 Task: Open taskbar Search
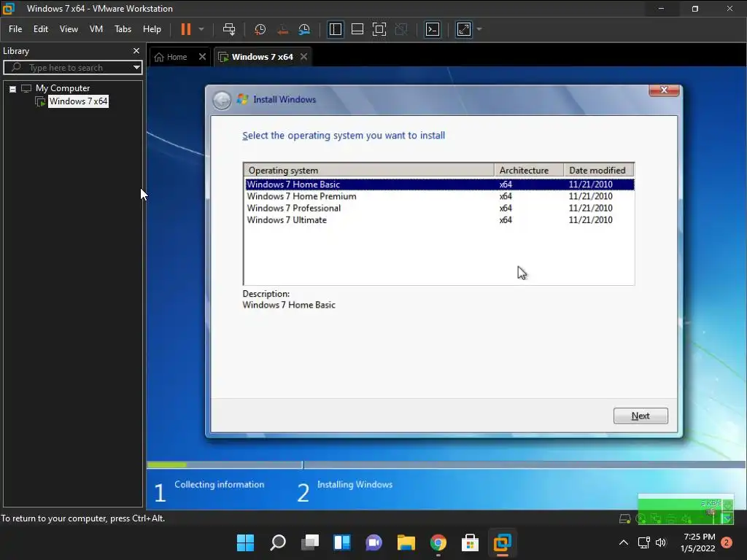(278, 542)
